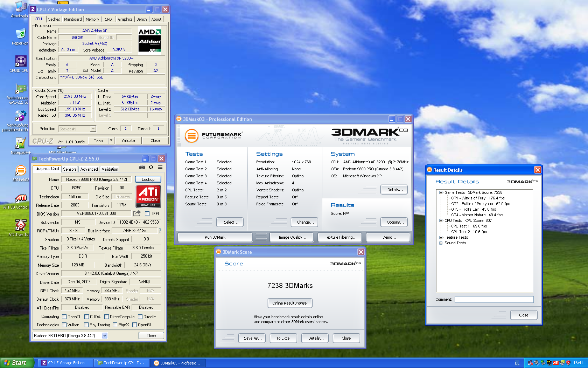
Task: Switch to the CPU-Z Caches tab
Action: [x=54, y=19]
